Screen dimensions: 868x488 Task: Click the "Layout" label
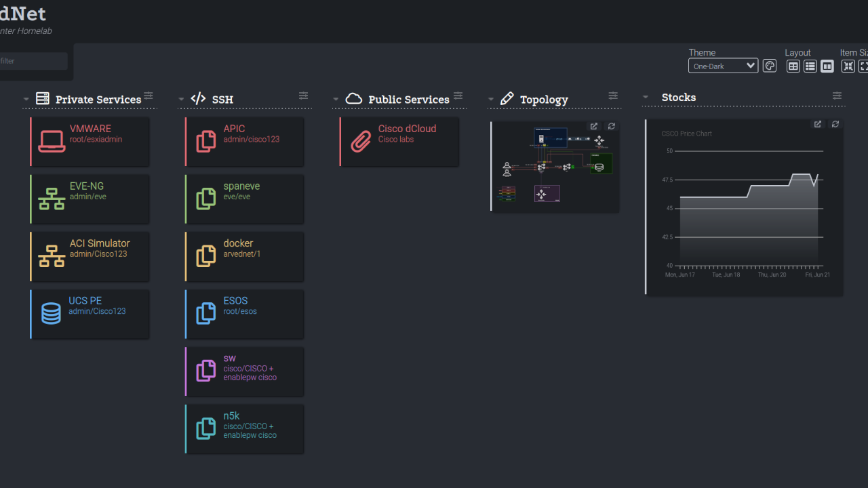798,52
